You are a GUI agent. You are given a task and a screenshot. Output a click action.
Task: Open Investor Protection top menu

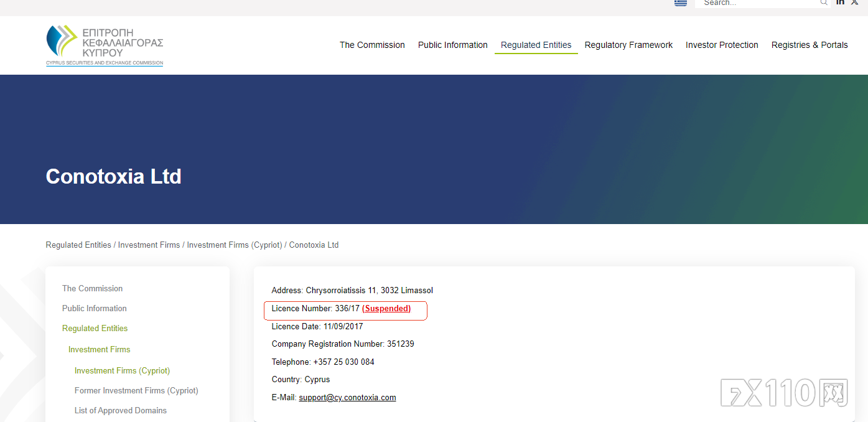722,45
